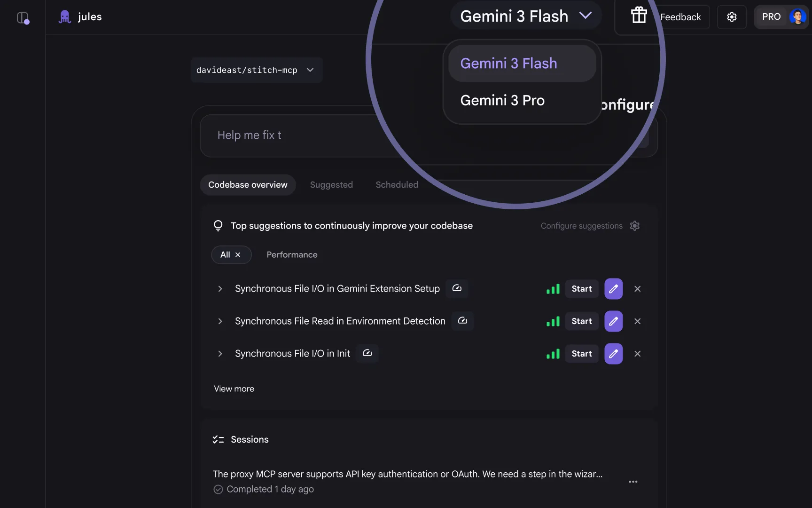This screenshot has height=508, width=812.
Task: Click the purple pencil icon on the first suggestion
Action: pyautogui.click(x=613, y=288)
